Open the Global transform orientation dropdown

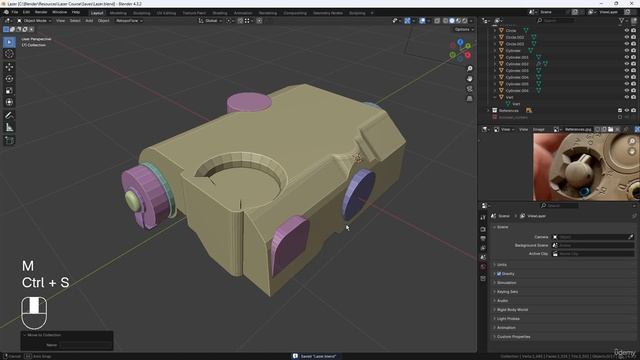210,20
